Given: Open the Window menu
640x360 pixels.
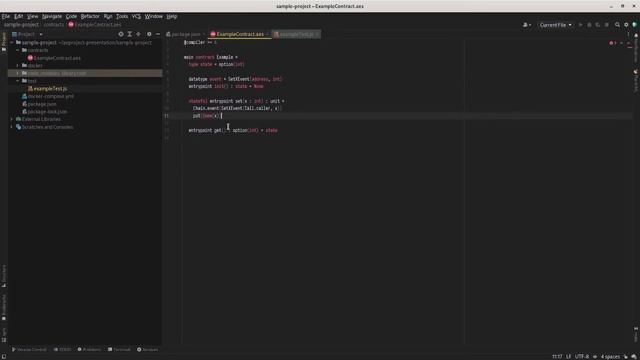Looking at the screenshot, I should tap(153, 16).
